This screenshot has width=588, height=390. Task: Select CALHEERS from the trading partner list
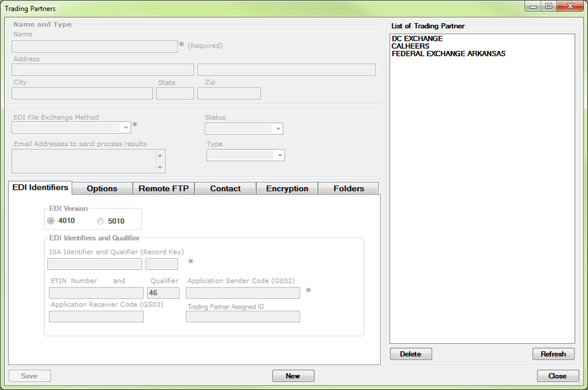point(411,46)
